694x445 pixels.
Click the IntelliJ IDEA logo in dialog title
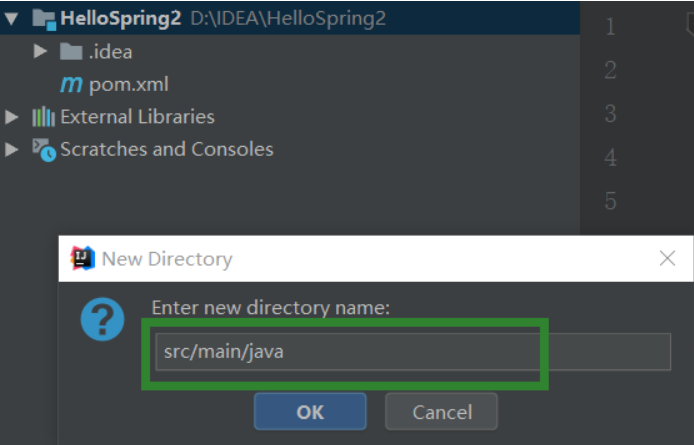click(82, 258)
